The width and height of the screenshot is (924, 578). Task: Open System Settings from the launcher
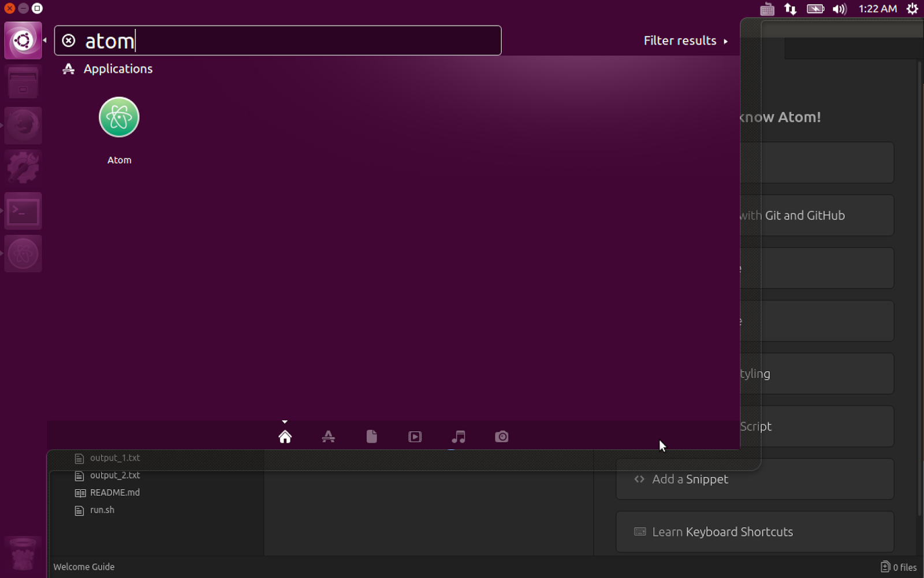[x=23, y=169]
